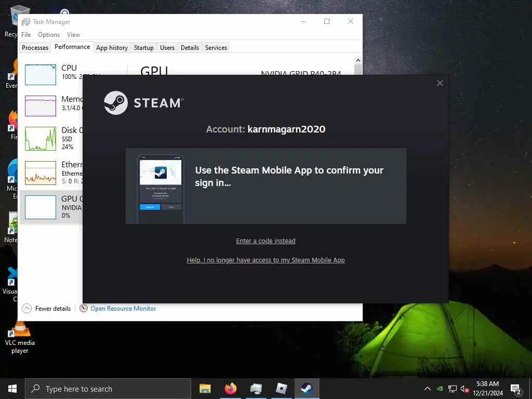Click the Steam Mobile App phone illustration
Image resolution: width=532 pixels, height=399 pixels.
161,189
